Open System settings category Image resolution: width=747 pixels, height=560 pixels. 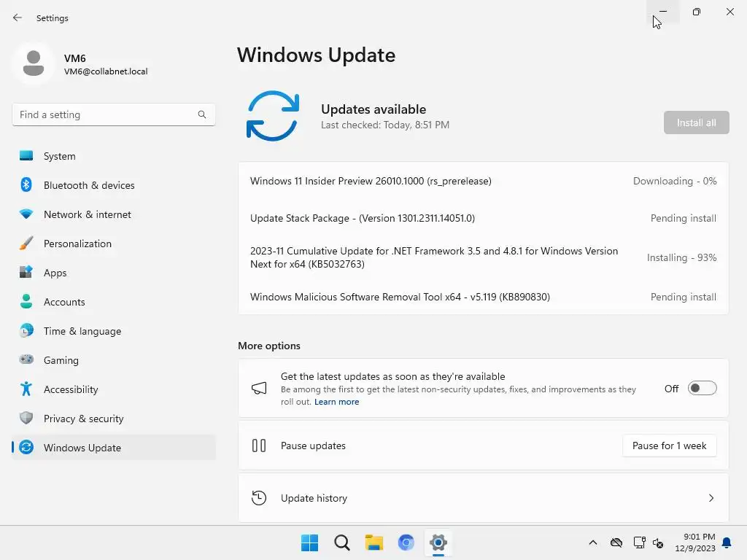(114, 156)
